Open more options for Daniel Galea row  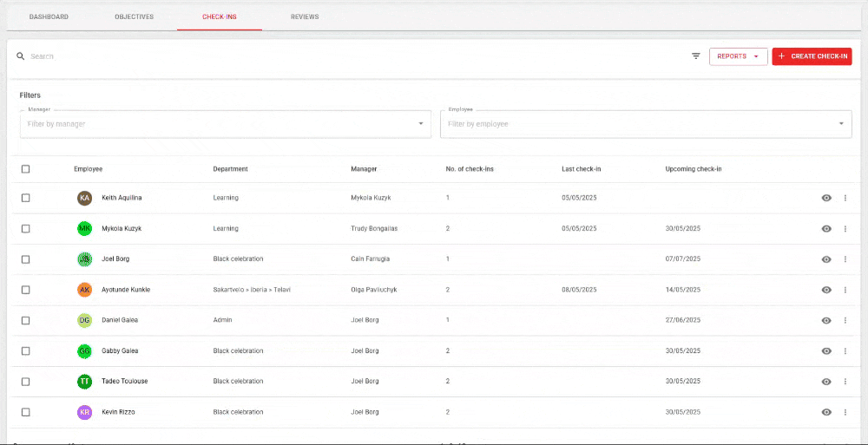pyautogui.click(x=845, y=320)
